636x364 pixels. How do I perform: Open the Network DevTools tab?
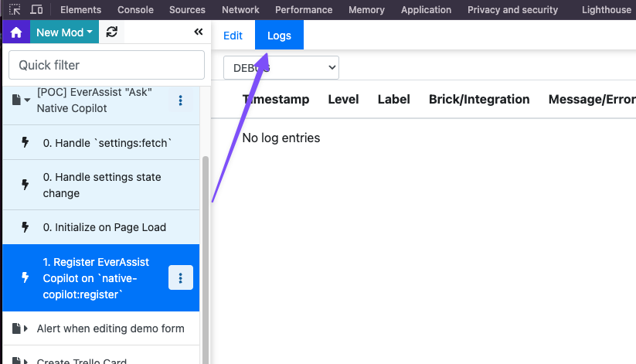click(x=240, y=10)
